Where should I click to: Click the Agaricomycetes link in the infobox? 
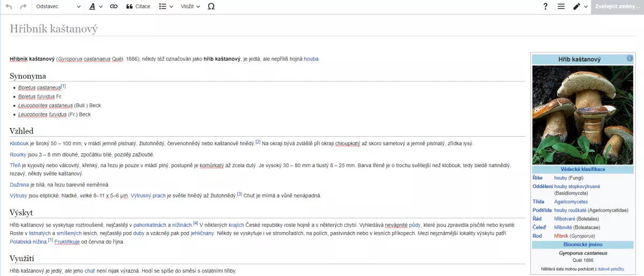point(570,202)
